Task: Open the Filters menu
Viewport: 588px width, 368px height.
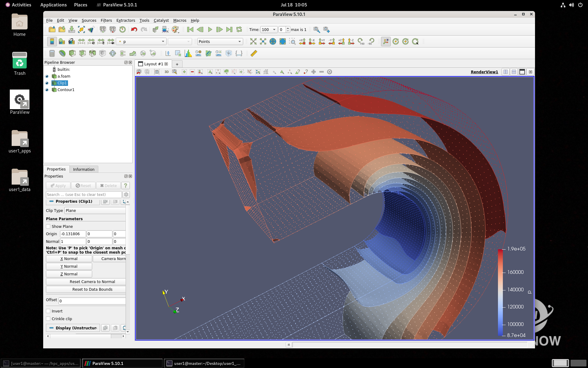Action: (x=106, y=20)
